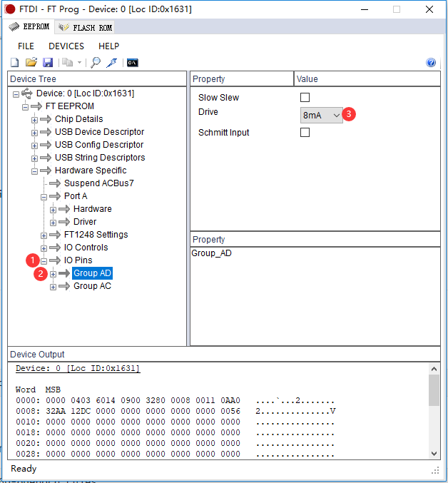The width and height of the screenshot is (448, 483).
Task: Click the arrow icon beside FT EEPROM
Action: (36, 106)
